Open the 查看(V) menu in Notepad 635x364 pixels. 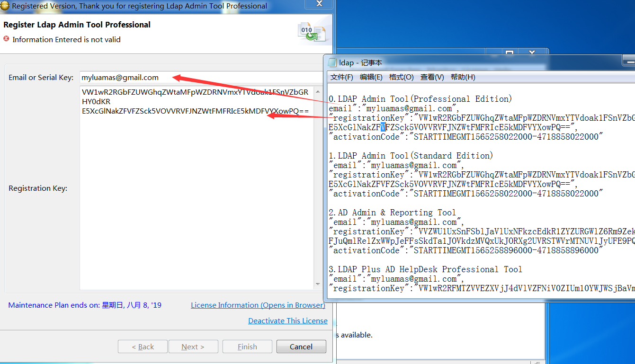432,77
